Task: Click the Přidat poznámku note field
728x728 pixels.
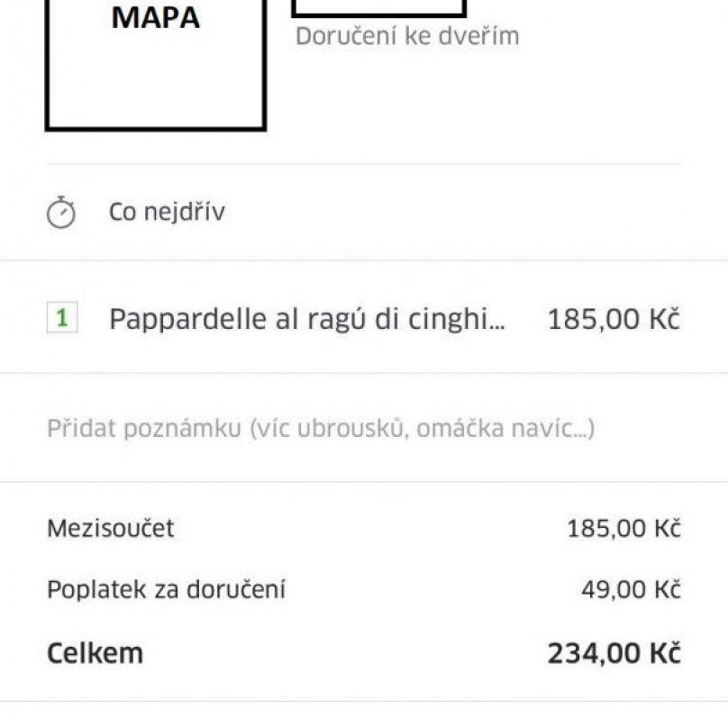Action: (320, 428)
